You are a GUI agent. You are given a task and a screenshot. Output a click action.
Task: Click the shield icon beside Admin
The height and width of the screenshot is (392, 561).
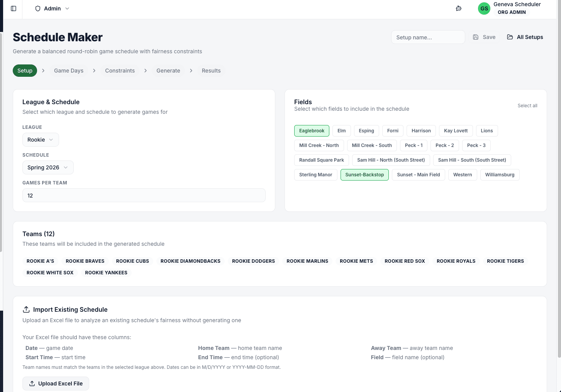tap(38, 8)
